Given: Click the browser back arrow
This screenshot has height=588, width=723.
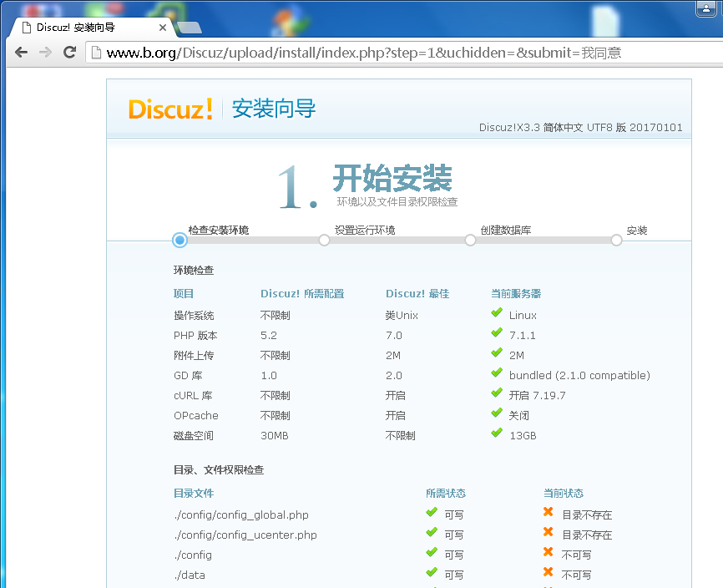Looking at the screenshot, I should click(x=21, y=53).
